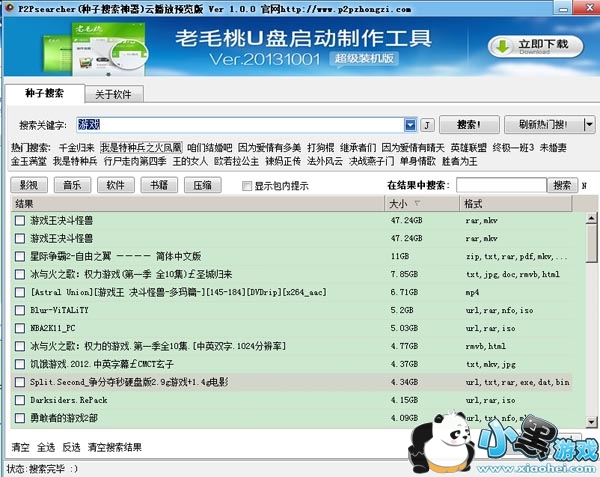This screenshot has width=600, height=477.
Task: Sort results by the 大小 column header
Action: pyautogui.click(x=421, y=203)
